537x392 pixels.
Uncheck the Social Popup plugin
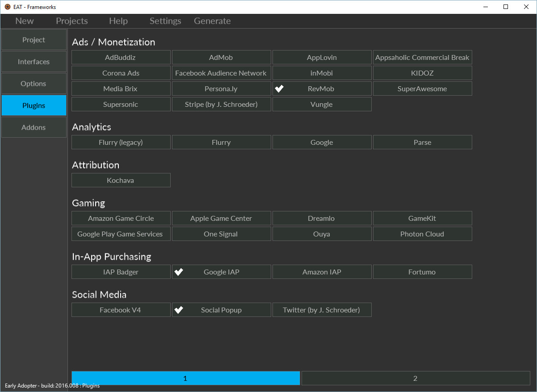tap(221, 310)
